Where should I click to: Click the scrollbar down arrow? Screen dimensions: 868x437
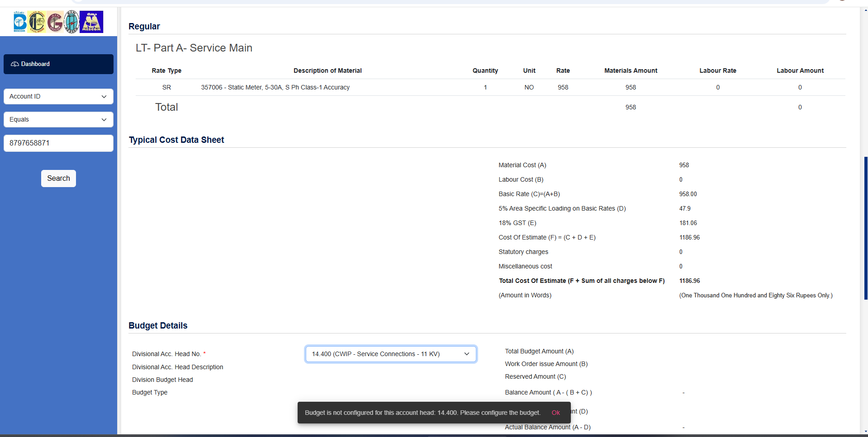pos(865,432)
